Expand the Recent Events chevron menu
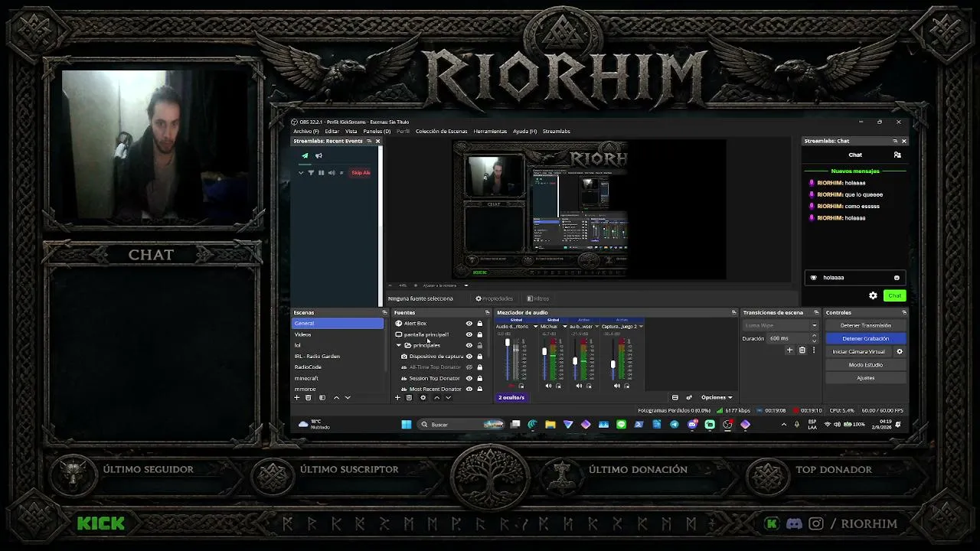Image resolution: width=980 pixels, height=551 pixels. pyautogui.click(x=301, y=173)
